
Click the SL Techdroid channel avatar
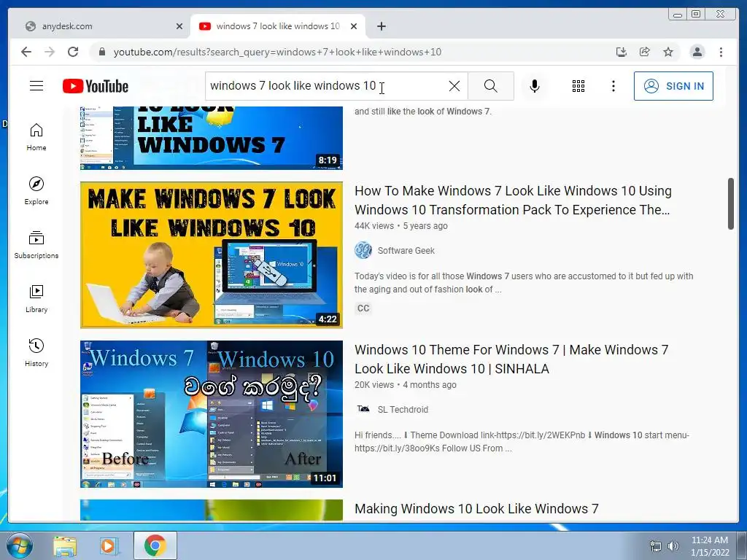coord(363,409)
